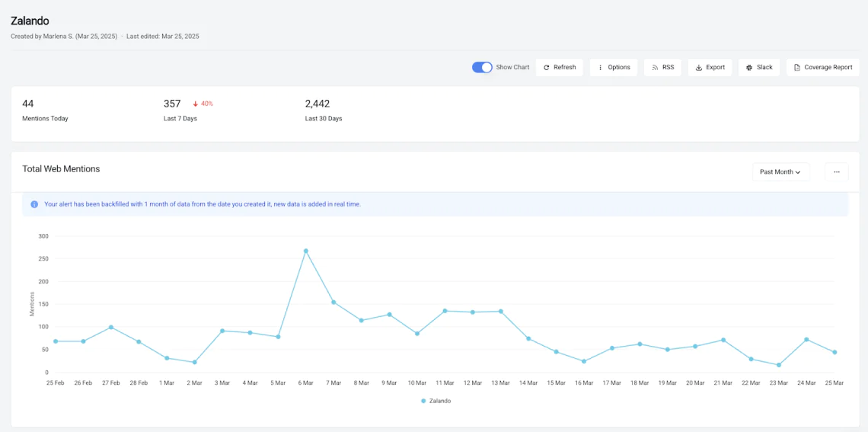Viewport: 868px width, 432px height.
Task: Click the Refresh button
Action: click(559, 68)
